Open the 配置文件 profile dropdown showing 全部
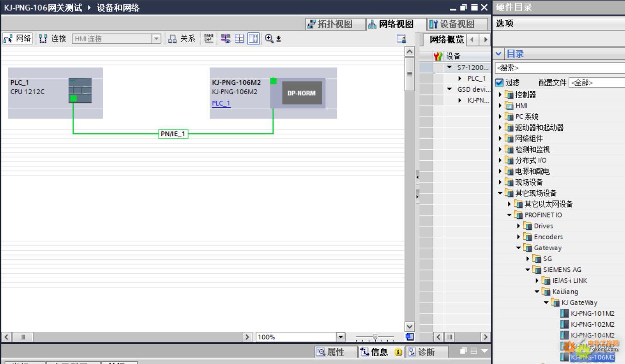 coord(597,83)
